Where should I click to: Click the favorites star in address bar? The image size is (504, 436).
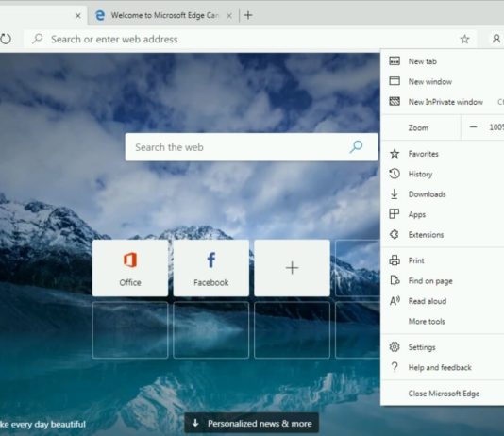coord(464,40)
